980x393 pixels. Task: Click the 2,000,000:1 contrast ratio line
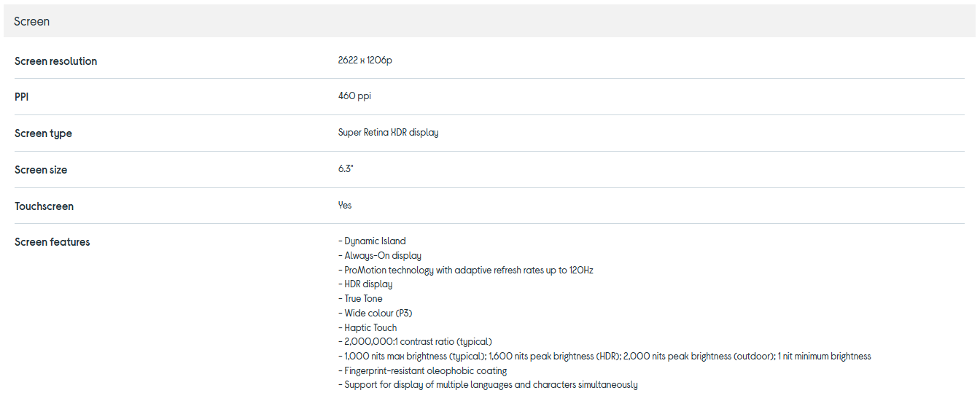[x=415, y=342]
